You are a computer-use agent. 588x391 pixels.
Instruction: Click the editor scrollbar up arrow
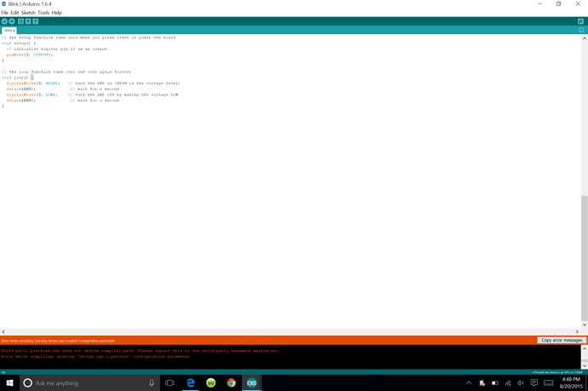585,38
